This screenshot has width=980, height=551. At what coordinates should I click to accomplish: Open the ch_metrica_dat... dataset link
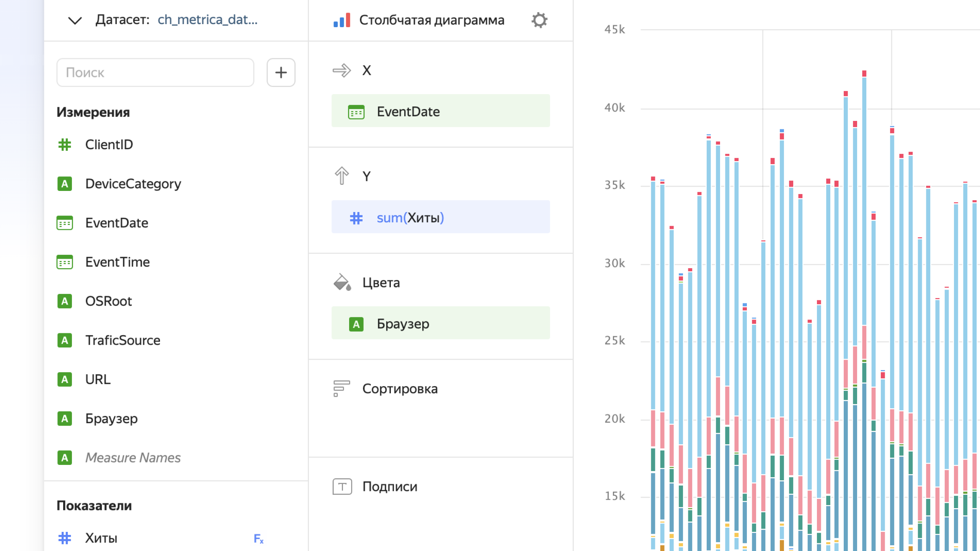pos(207,20)
